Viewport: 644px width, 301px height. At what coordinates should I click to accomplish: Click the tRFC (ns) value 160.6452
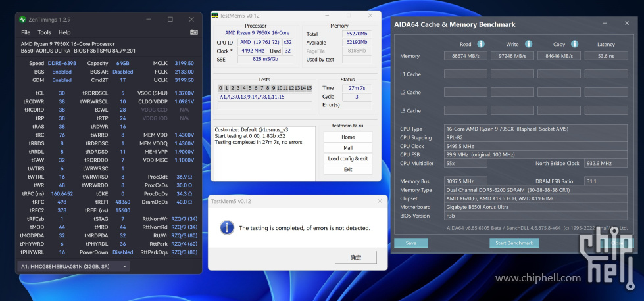pyautogui.click(x=62, y=194)
